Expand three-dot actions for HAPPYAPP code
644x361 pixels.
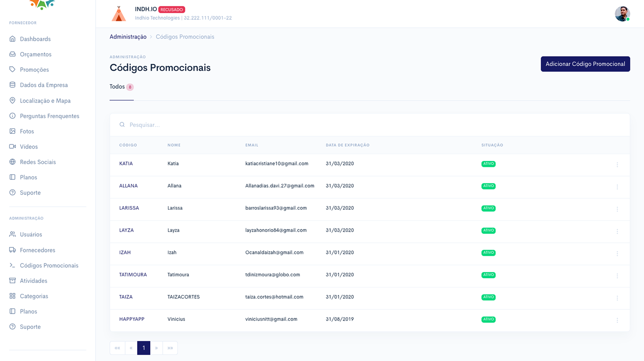tap(617, 320)
